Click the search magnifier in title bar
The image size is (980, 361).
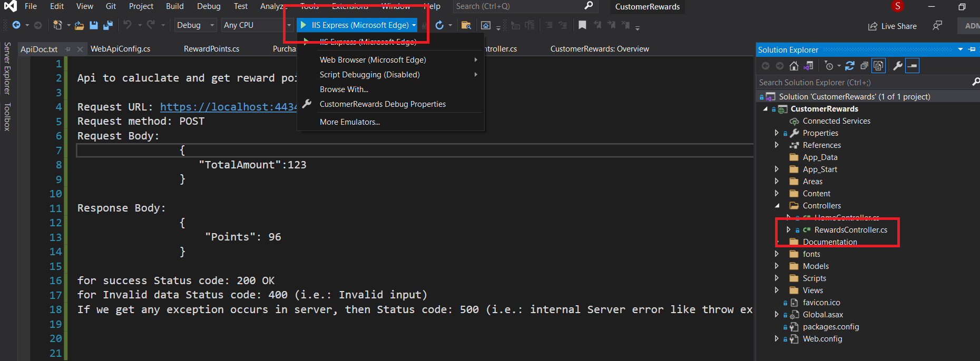(x=589, y=6)
